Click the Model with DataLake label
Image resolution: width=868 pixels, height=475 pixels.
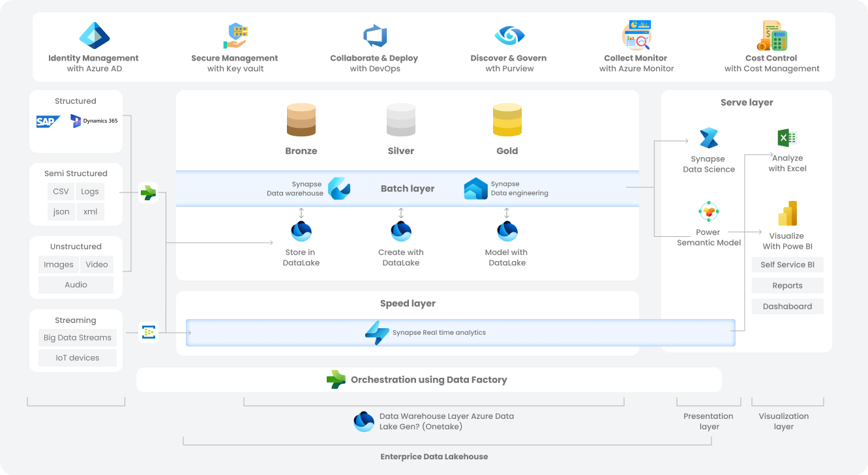507,258
